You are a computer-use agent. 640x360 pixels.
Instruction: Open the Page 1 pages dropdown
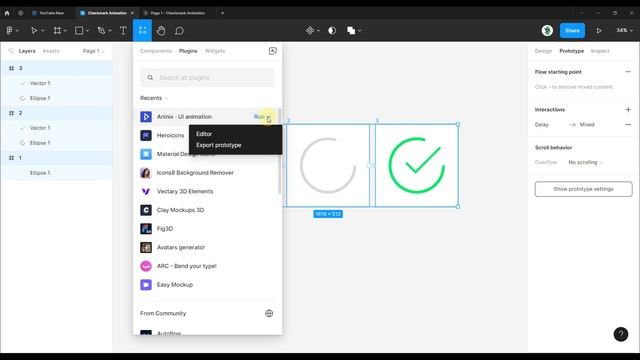93,51
